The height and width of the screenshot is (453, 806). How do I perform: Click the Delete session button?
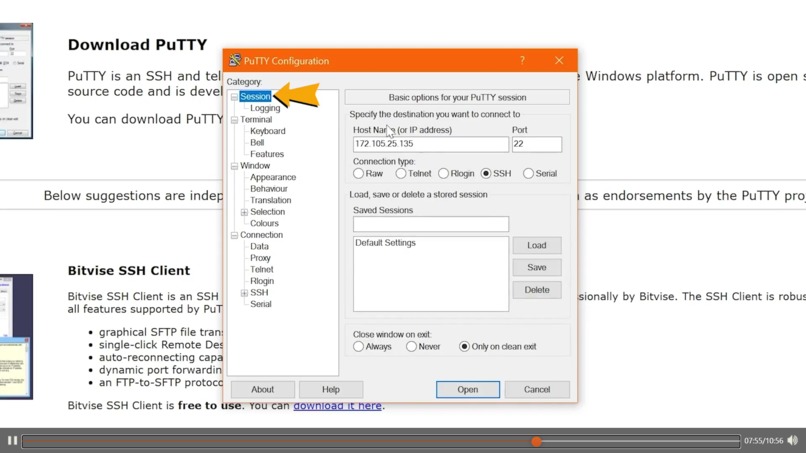(x=537, y=290)
